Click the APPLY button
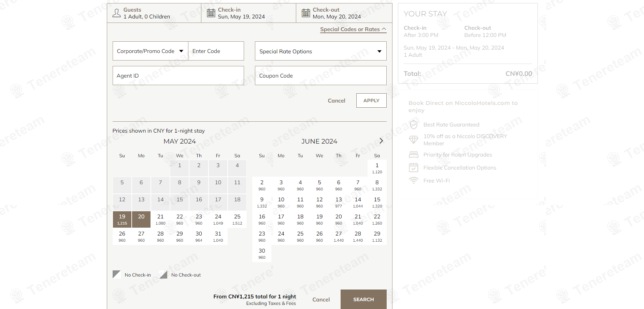Screen dimensions: 644x309 [371, 100]
